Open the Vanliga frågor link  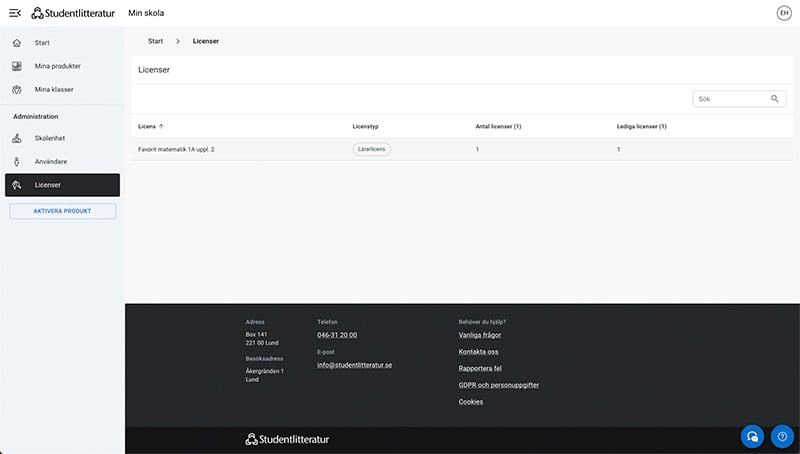pyautogui.click(x=480, y=335)
